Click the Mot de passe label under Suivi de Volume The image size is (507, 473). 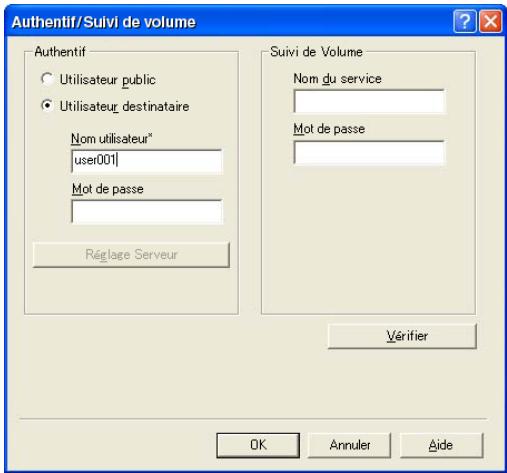pos(329,129)
